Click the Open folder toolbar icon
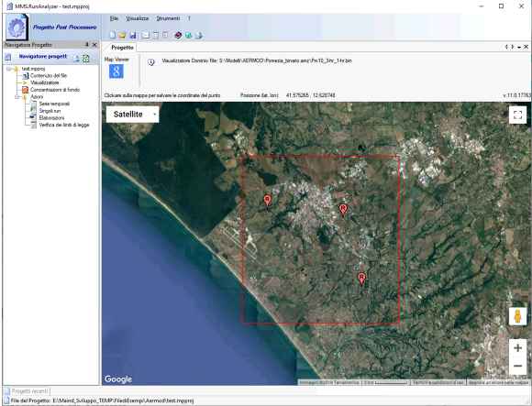This screenshot has height=406, width=532. click(122, 35)
